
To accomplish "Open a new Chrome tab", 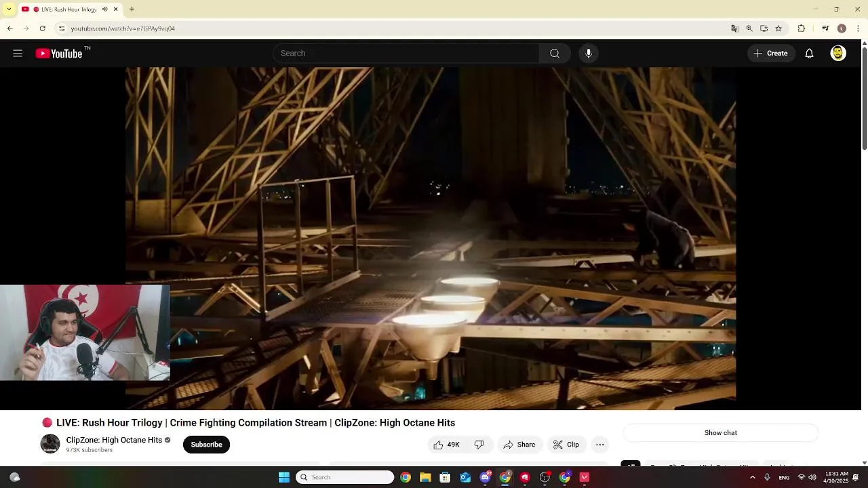I will point(132,9).
